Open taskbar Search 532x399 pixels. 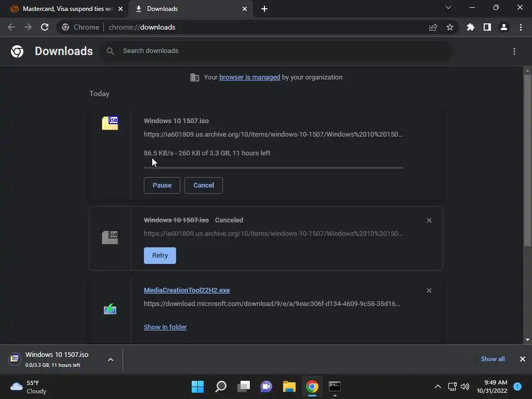[220, 387]
